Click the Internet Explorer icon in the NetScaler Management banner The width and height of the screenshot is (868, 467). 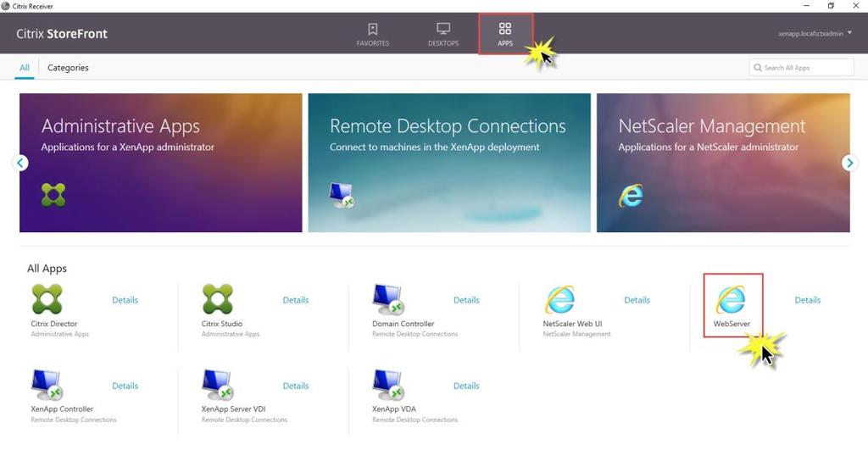(x=631, y=195)
